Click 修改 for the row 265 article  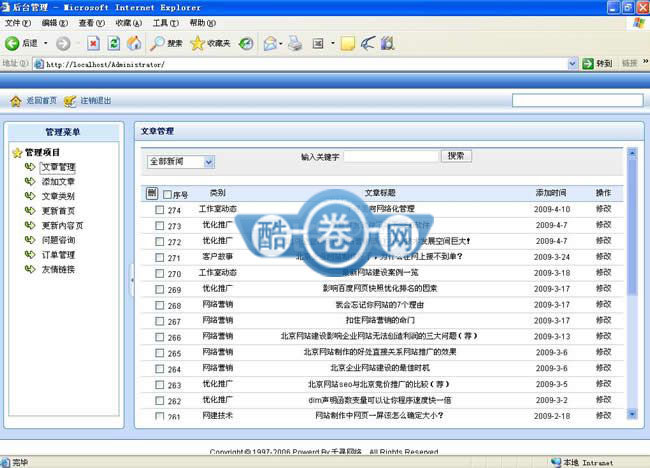(x=604, y=352)
